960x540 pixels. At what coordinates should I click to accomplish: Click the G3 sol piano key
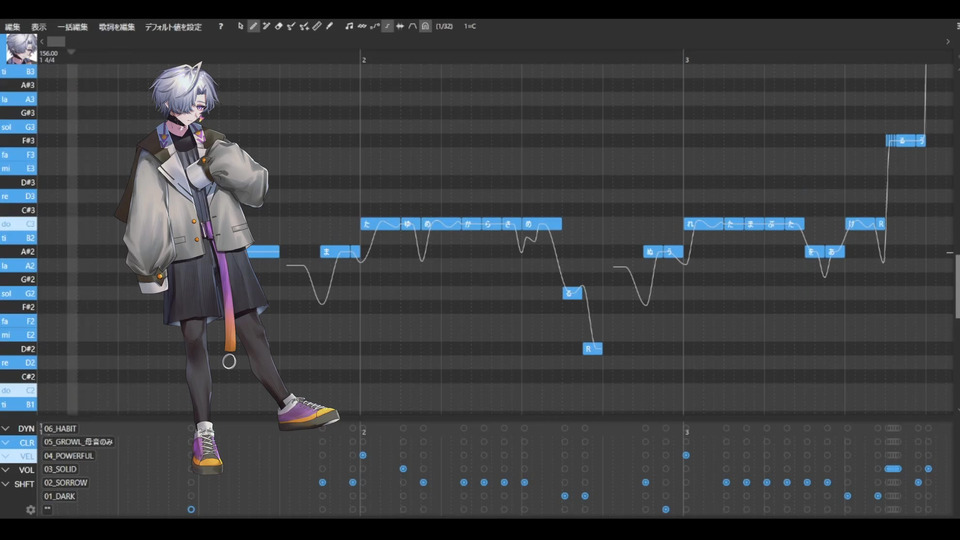[x=18, y=127]
